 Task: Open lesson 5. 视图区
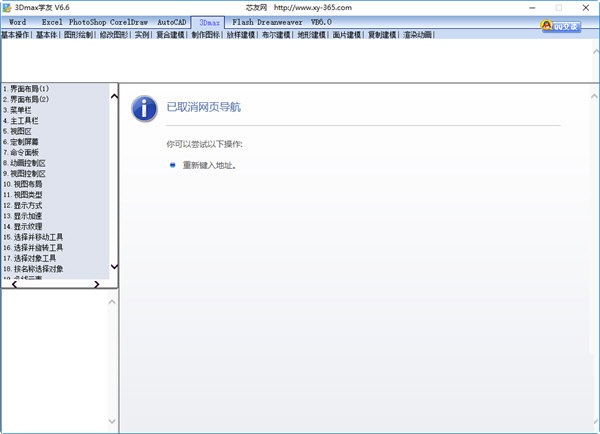click(17, 131)
